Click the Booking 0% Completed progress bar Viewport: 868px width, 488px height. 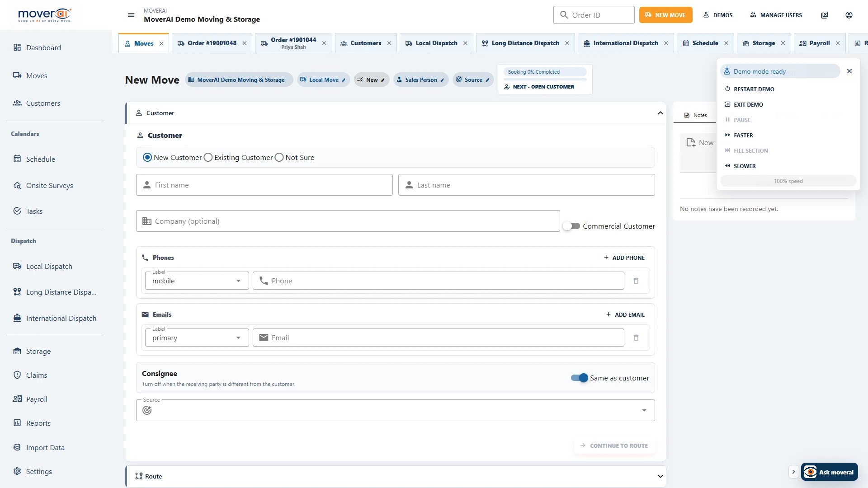tap(545, 72)
